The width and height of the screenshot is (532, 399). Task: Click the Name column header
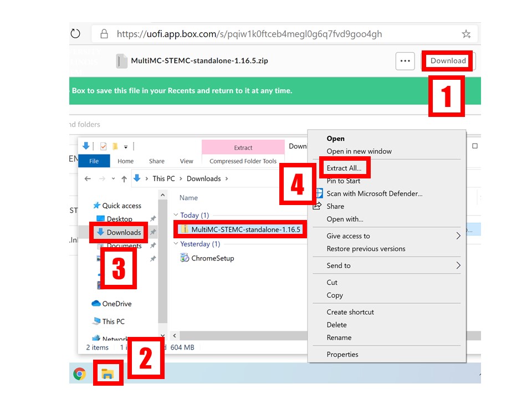tap(188, 197)
